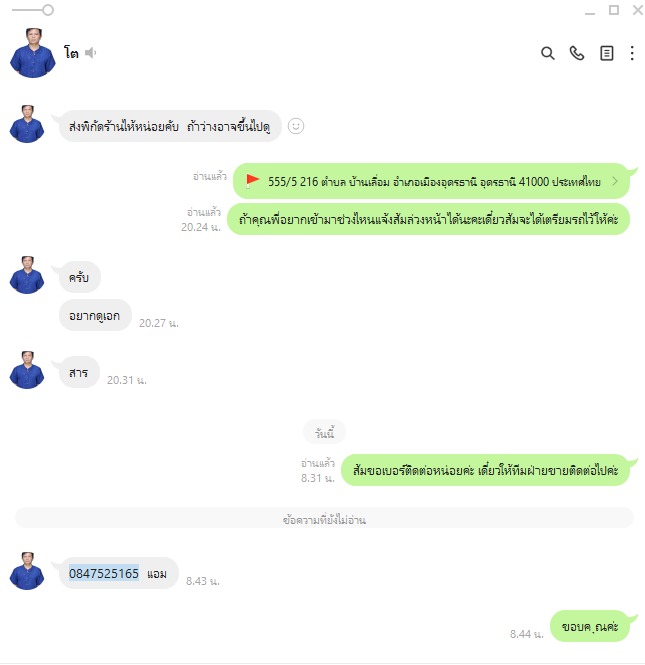Viewport: 645px width, 665px height.
Task: Maximize the chat window
Action: pyautogui.click(x=614, y=10)
